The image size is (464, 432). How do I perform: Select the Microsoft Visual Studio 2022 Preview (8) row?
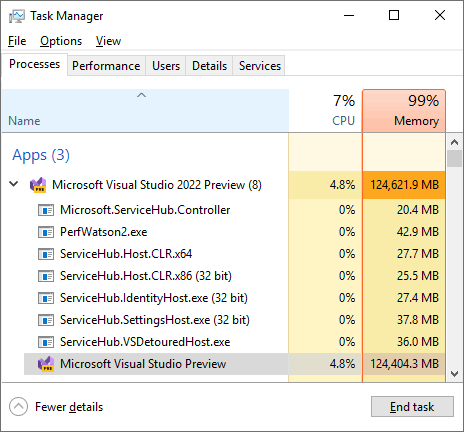pos(224,185)
